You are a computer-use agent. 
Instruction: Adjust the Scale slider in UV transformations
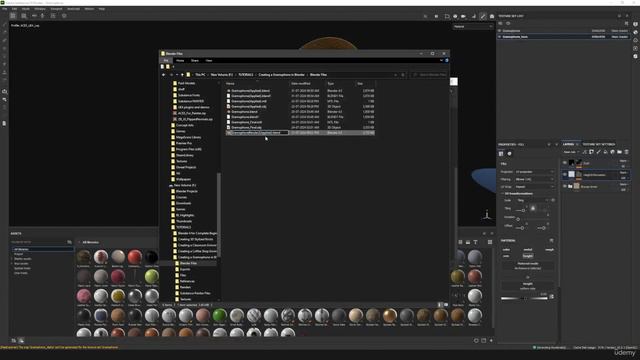point(523,210)
